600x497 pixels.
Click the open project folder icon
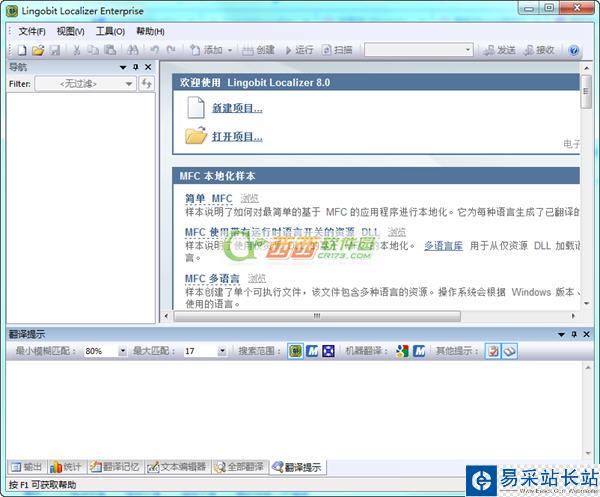(196, 135)
